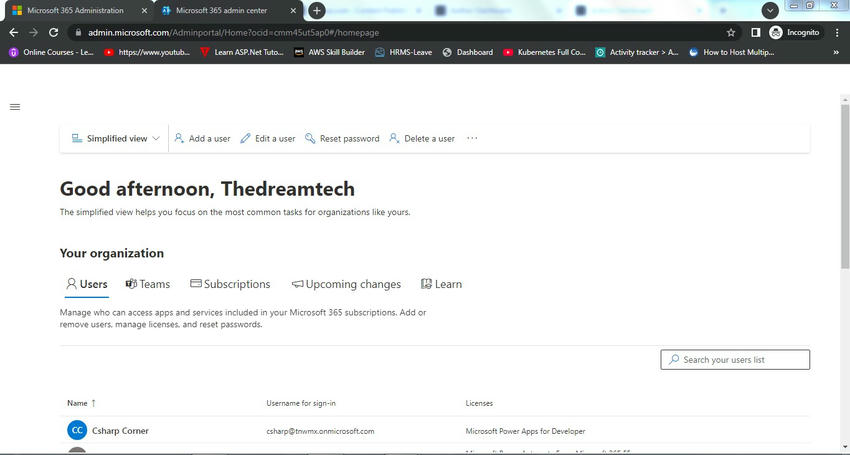Switch to the Microsoft 365 Administration tab
The image size is (850, 455).
(75, 10)
